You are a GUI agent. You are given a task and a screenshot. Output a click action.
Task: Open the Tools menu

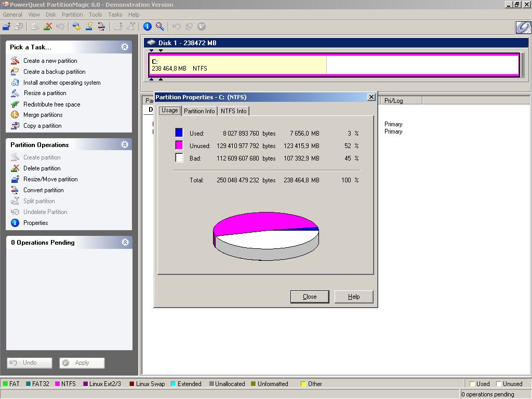click(x=96, y=15)
